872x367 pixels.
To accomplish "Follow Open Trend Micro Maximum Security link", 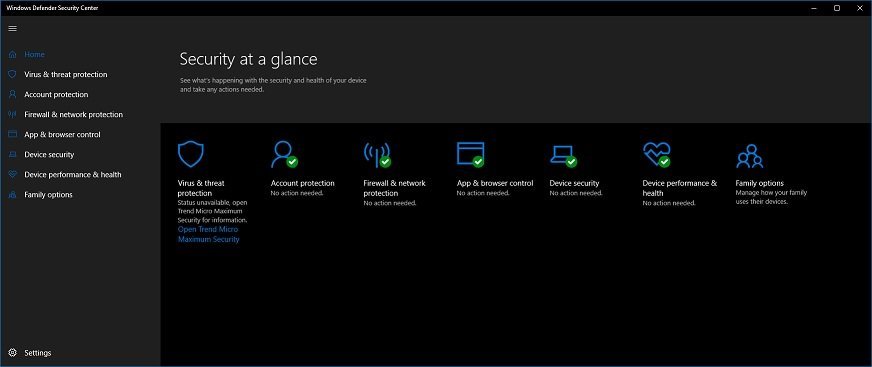I will (x=209, y=234).
